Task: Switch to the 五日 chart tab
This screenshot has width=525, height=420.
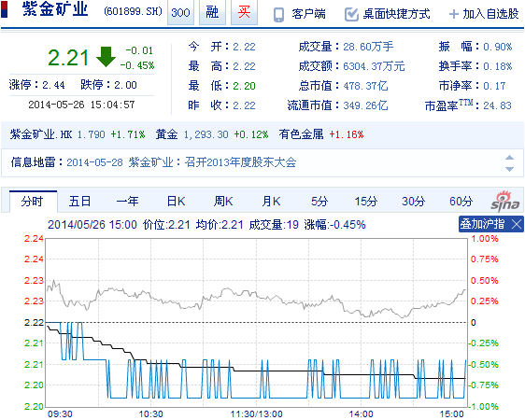Action: [x=79, y=202]
